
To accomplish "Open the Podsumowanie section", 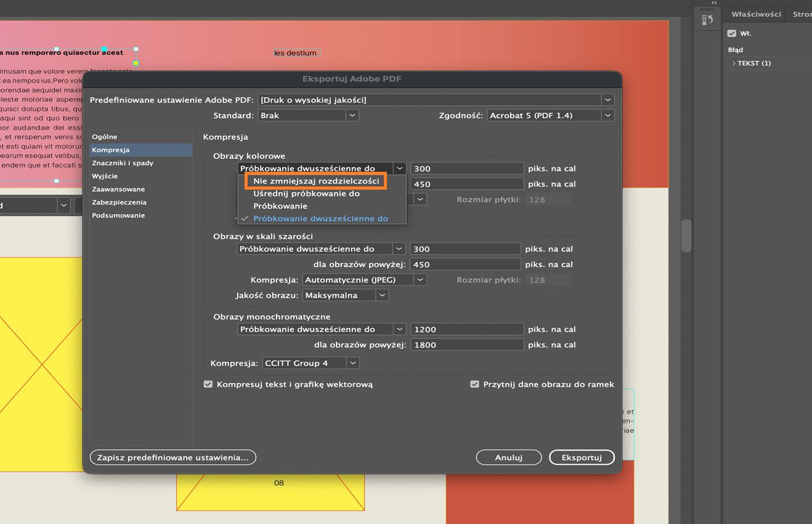I will pyautogui.click(x=140, y=216).
